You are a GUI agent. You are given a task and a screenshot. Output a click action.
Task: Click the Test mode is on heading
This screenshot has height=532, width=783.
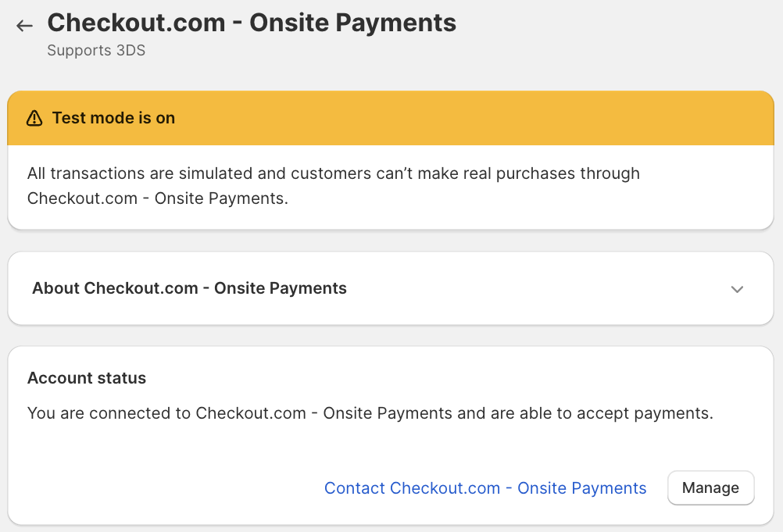point(113,118)
